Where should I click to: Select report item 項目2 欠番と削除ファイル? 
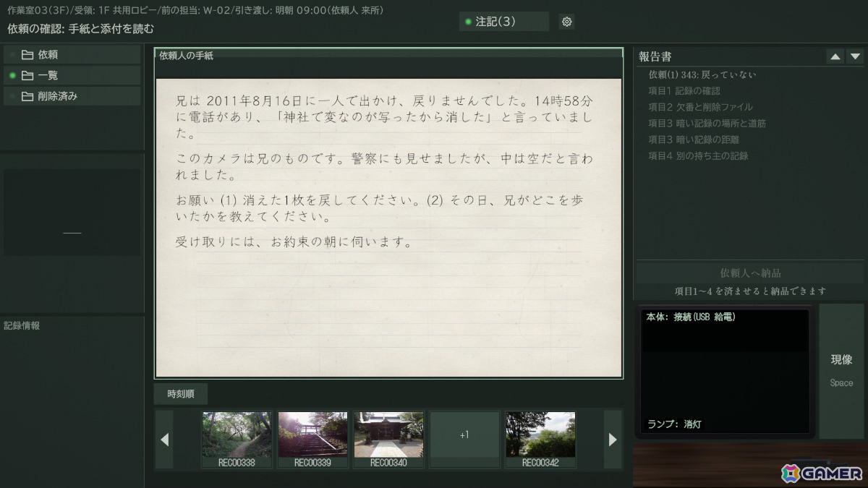click(700, 107)
